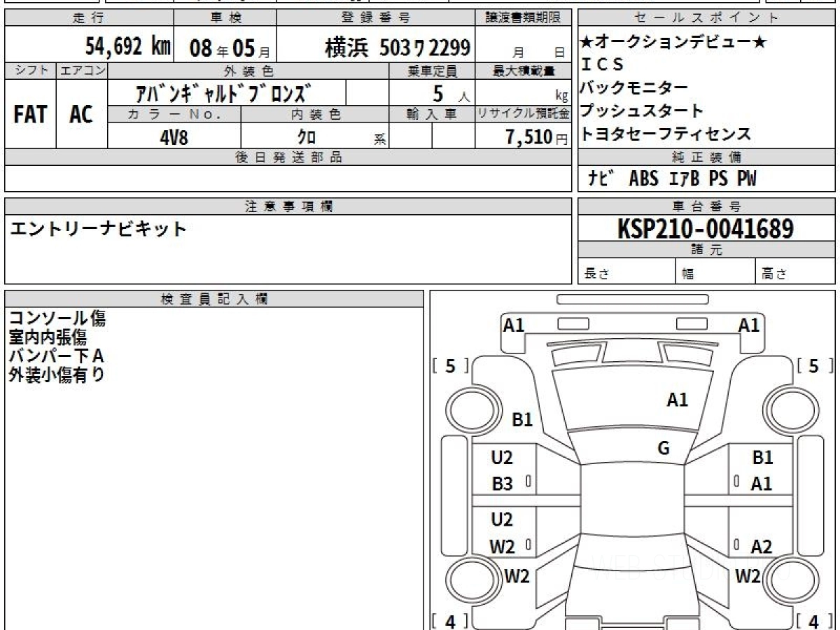Click the B3 damage mark on diagram
840x630 pixels.
502,484
